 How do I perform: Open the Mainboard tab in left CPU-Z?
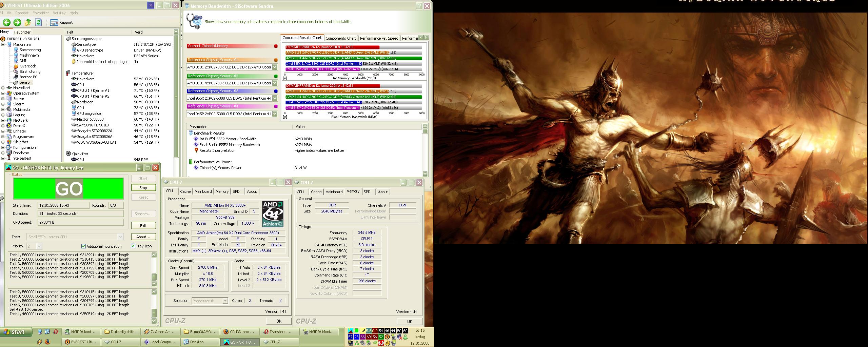(203, 191)
